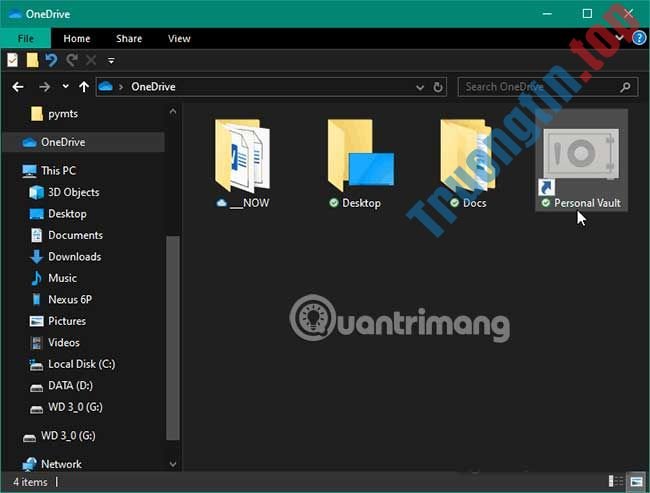Click OneDrive in the address bar path
This screenshot has width=650, height=493.
(153, 87)
